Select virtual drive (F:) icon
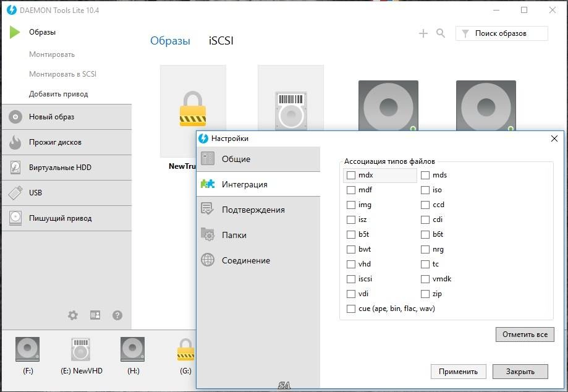This screenshot has width=568, height=392. point(28,349)
